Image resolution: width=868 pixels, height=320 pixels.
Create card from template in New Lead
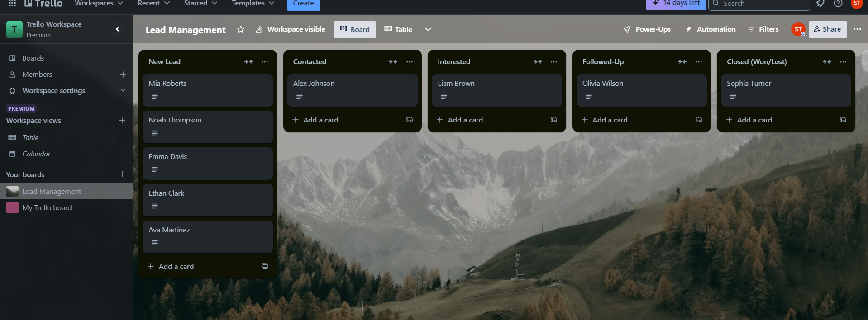click(x=265, y=266)
